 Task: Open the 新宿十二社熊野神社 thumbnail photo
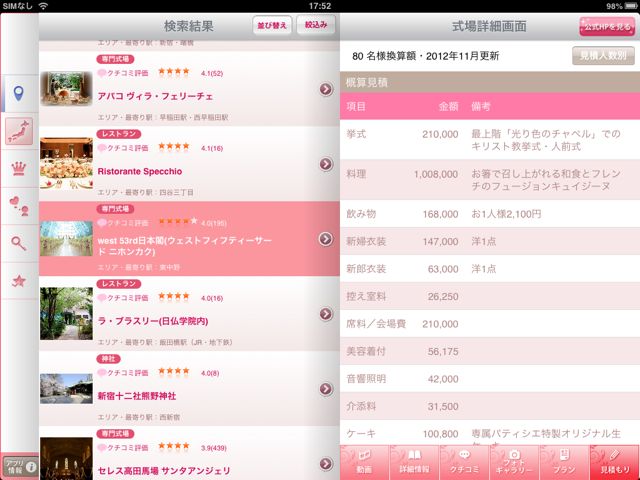pyautogui.click(x=66, y=389)
